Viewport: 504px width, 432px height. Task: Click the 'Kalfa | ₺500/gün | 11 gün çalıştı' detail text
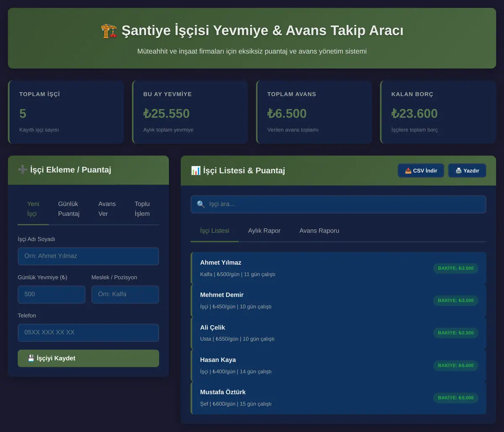pyautogui.click(x=238, y=274)
